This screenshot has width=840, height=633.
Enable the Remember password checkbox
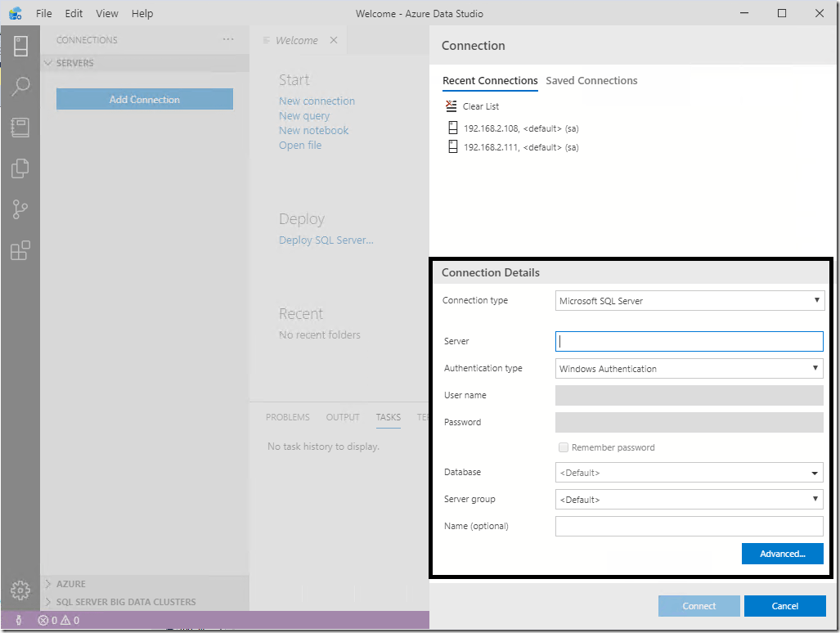click(563, 447)
